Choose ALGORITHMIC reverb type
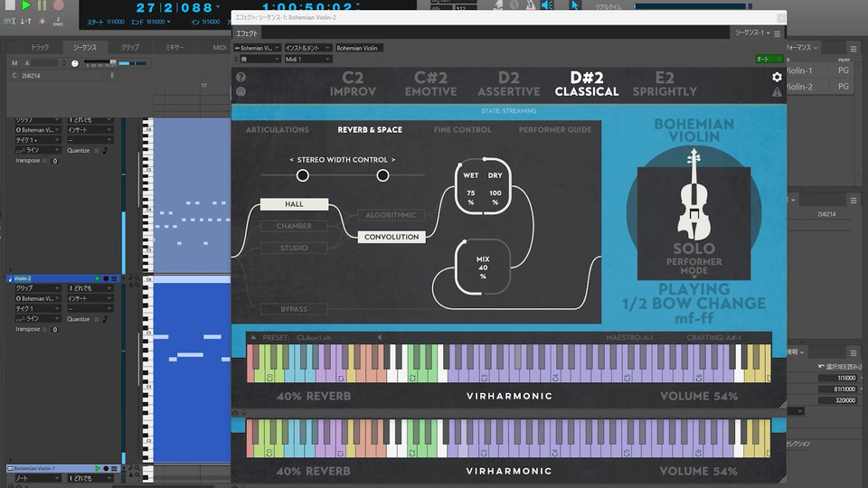868x488 pixels. click(x=391, y=215)
